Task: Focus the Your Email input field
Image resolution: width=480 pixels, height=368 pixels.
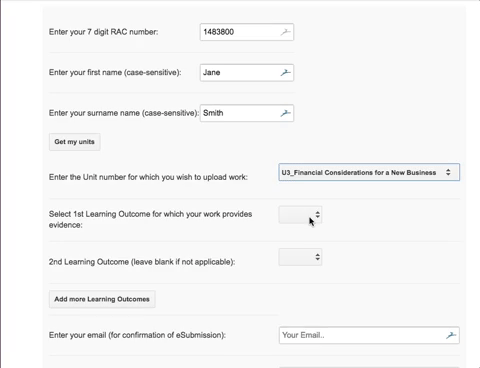Action: pos(369,335)
